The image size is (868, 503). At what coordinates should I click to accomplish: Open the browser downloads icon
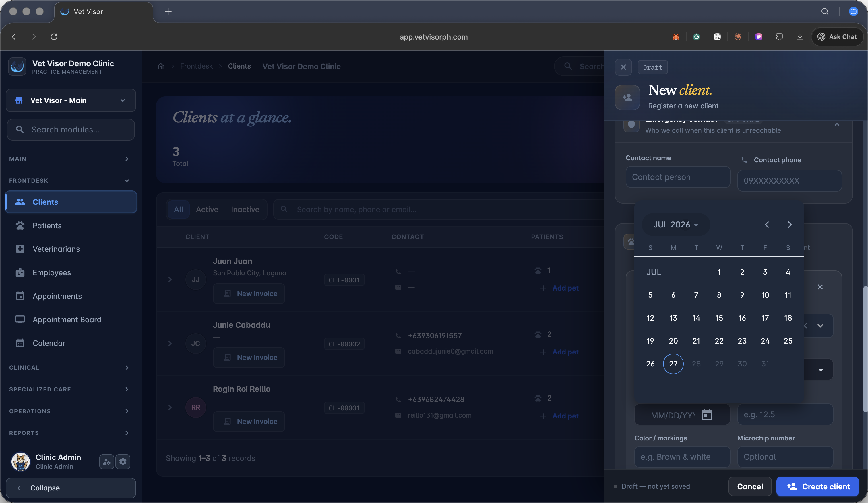[800, 36]
